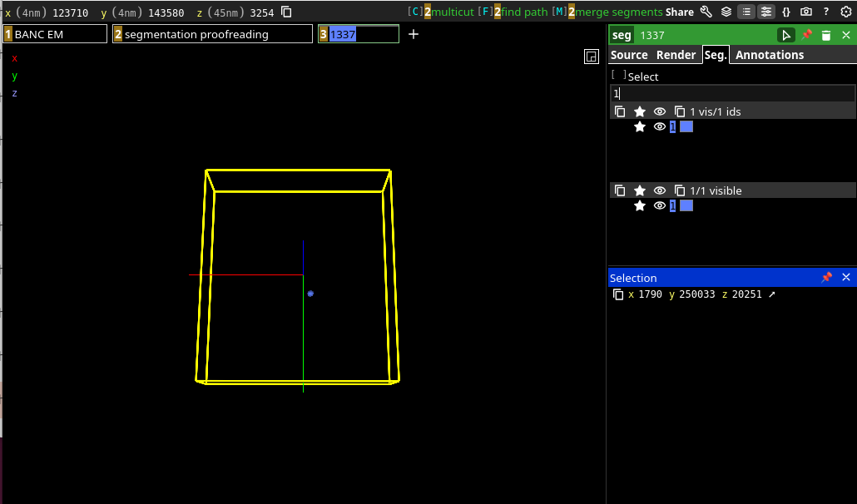
Task: Toggle the Select tool checkbox
Action: (x=619, y=76)
